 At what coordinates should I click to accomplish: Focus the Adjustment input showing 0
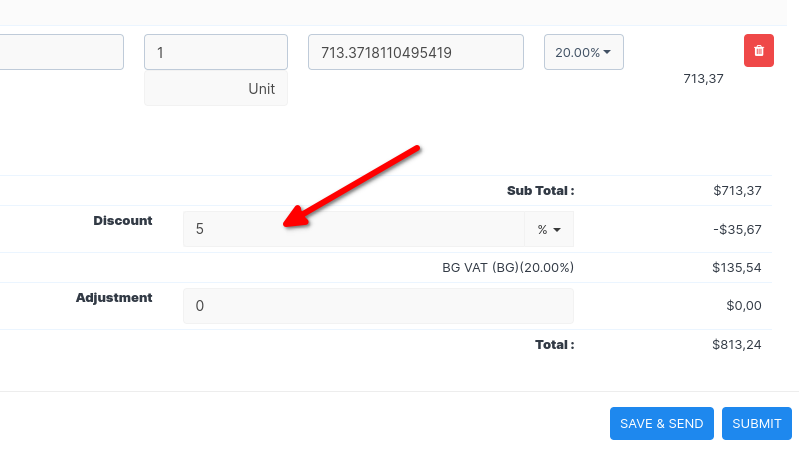pyautogui.click(x=377, y=306)
